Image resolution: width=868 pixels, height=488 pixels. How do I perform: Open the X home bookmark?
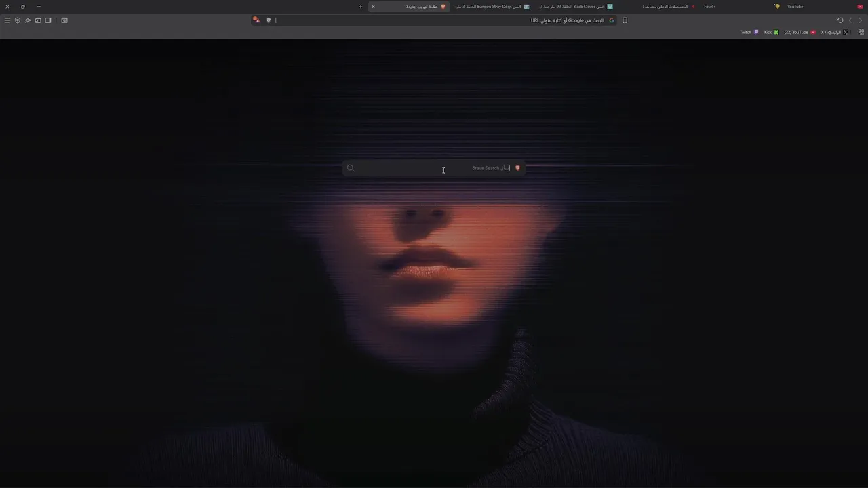pos(834,32)
